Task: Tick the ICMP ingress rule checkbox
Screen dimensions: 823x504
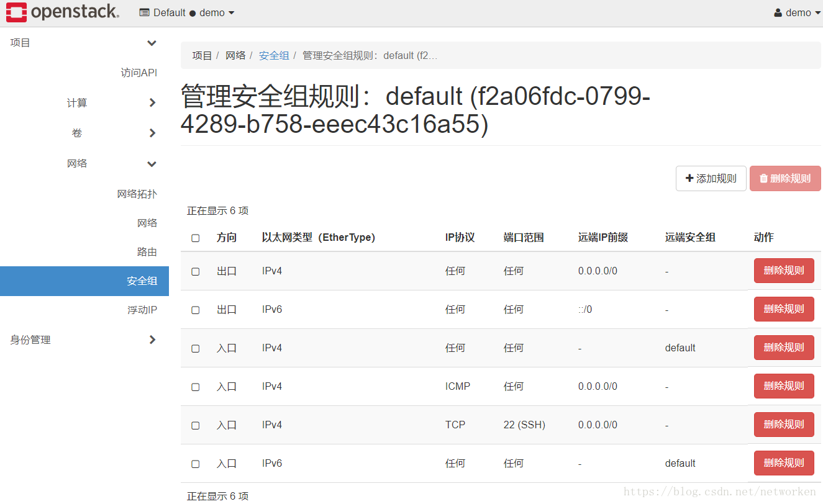Action: coord(196,387)
